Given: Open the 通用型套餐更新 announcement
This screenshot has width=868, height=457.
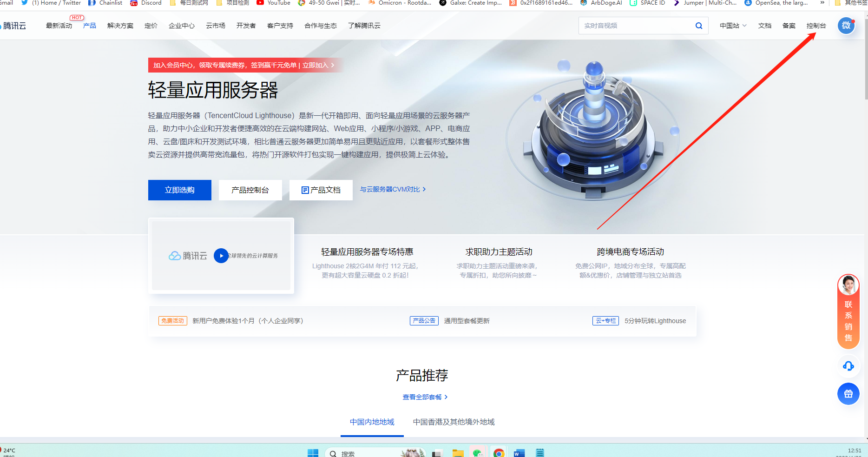Looking at the screenshot, I should tap(467, 321).
